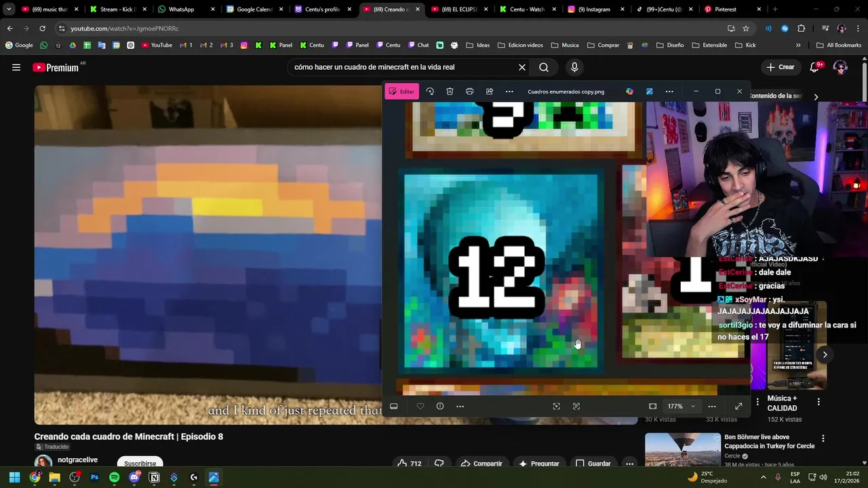Switch to the WhatsApp browser tab

[181, 9]
